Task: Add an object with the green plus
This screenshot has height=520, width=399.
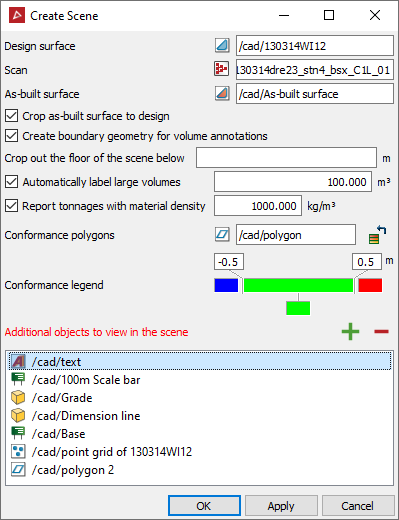Action: 350,331
